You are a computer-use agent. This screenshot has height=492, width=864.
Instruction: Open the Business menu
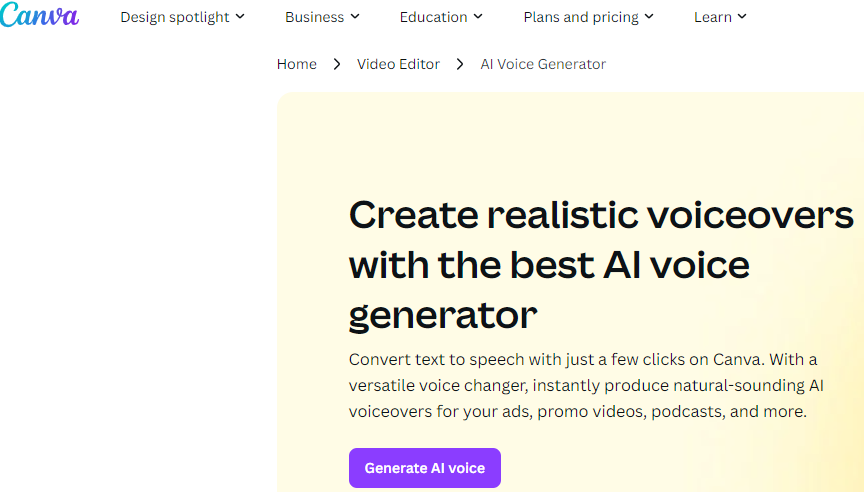(314, 17)
